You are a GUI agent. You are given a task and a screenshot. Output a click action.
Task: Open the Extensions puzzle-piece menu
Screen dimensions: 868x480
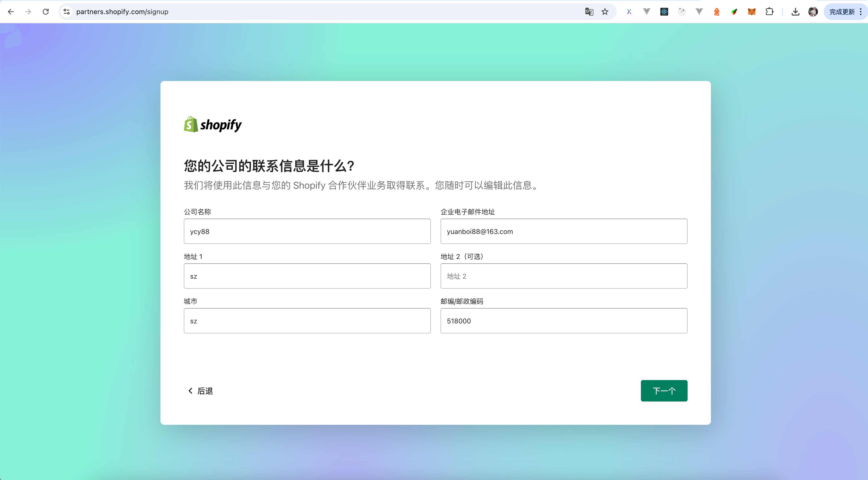point(769,12)
